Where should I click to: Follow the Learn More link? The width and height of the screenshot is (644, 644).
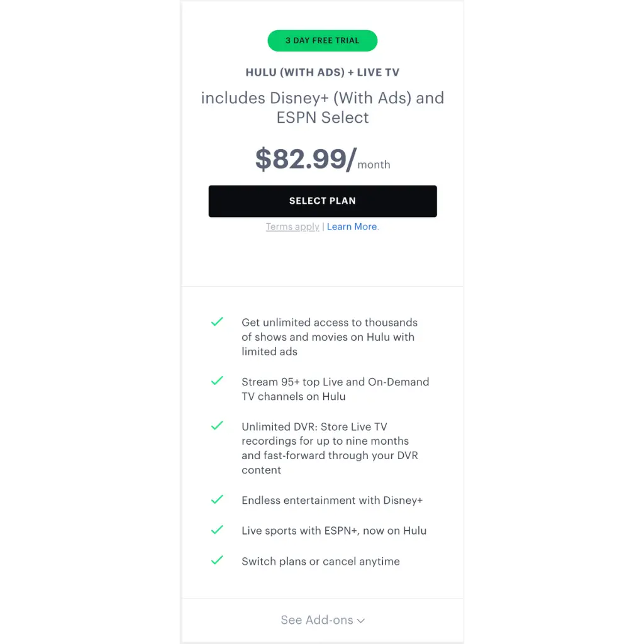(352, 227)
